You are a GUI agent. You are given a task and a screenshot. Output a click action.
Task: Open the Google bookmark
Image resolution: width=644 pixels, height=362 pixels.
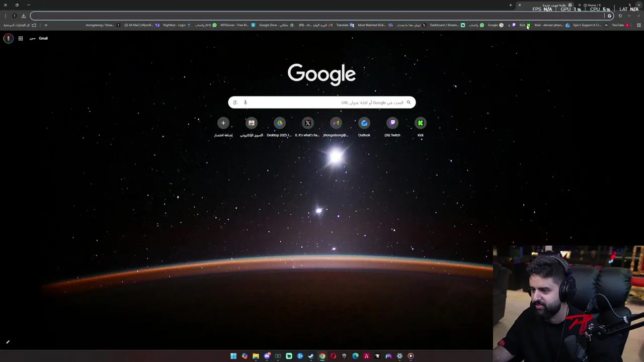(x=495, y=25)
